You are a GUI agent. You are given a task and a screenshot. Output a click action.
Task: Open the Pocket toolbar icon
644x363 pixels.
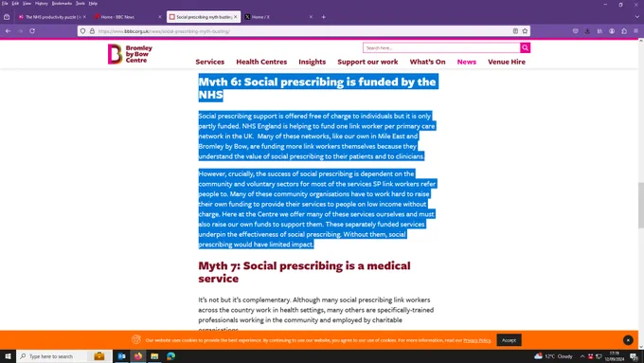tap(576, 31)
